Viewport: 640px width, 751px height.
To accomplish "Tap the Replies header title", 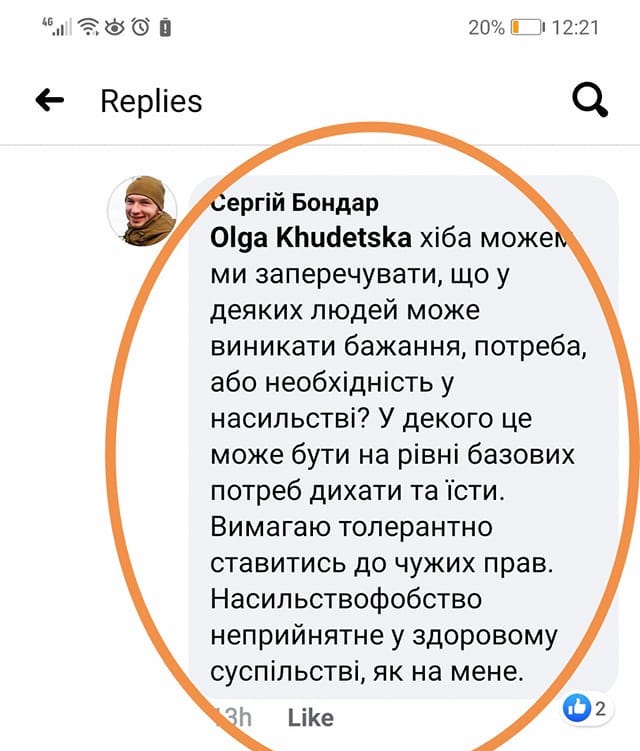I will point(151,100).
